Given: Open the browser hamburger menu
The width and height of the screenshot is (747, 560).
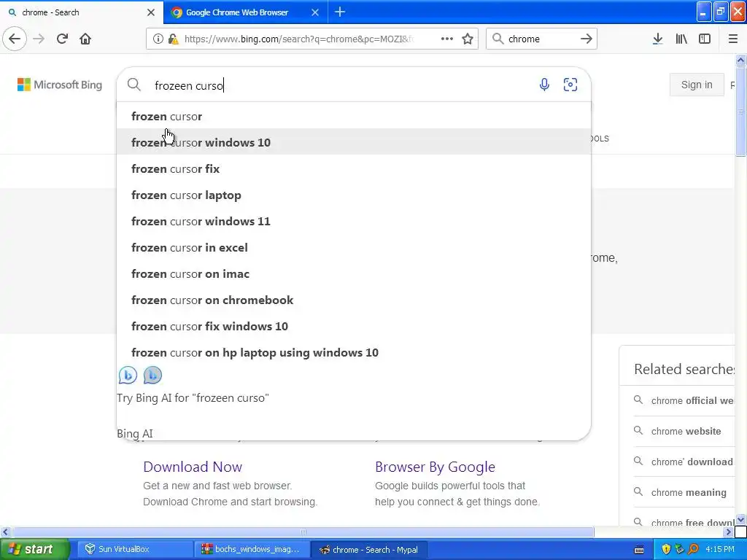Looking at the screenshot, I should coord(732,39).
